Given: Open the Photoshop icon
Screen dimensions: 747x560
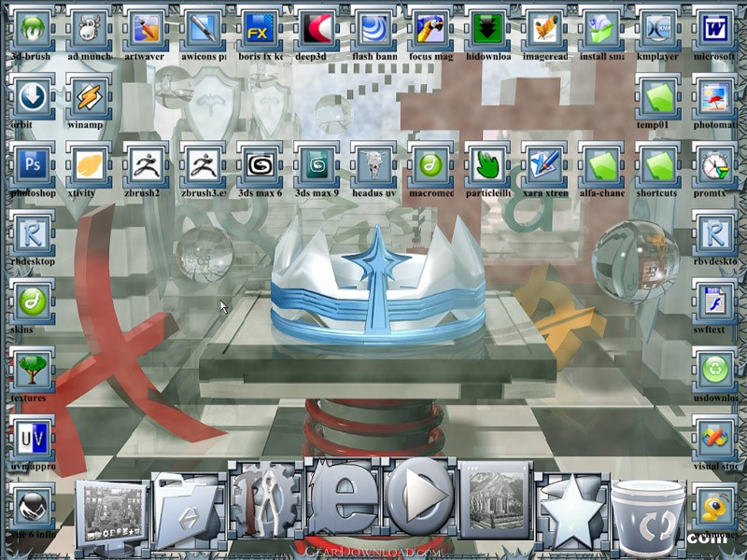Looking at the screenshot, I should click(33, 165).
